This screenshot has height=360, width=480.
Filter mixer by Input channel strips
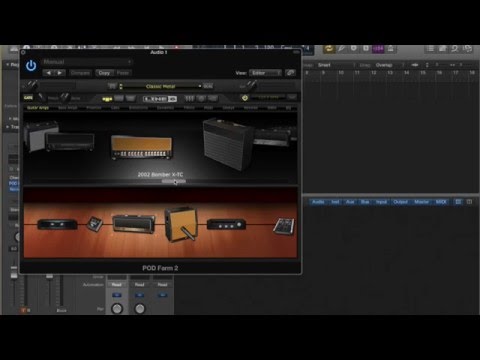(x=381, y=202)
